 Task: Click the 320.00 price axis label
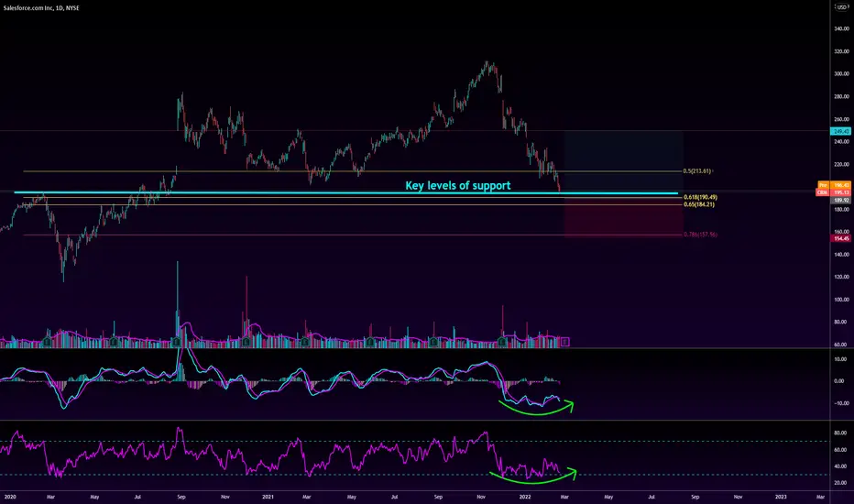tap(841, 51)
